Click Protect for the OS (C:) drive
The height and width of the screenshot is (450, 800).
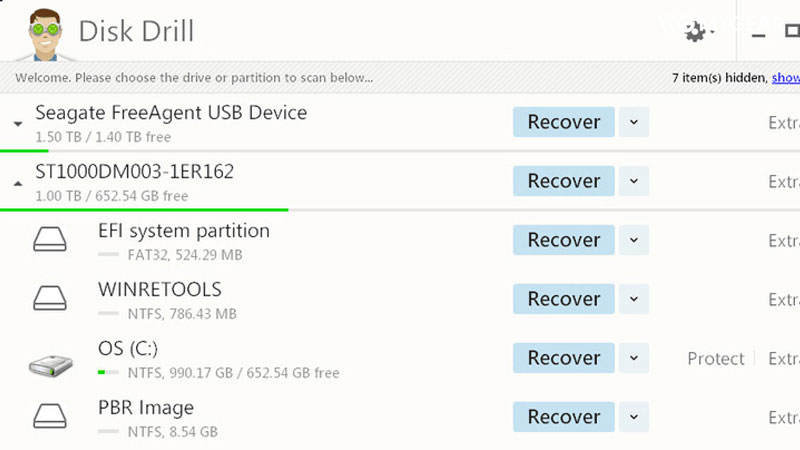(715, 358)
